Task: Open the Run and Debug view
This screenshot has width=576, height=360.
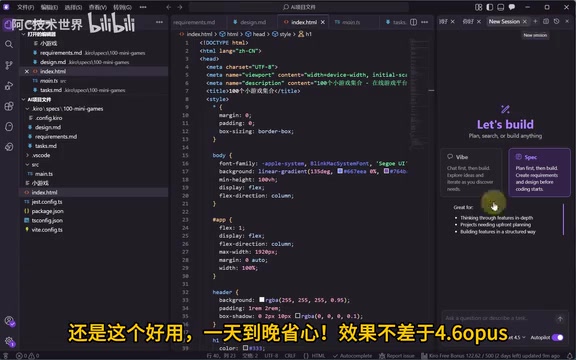Action: (9, 86)
